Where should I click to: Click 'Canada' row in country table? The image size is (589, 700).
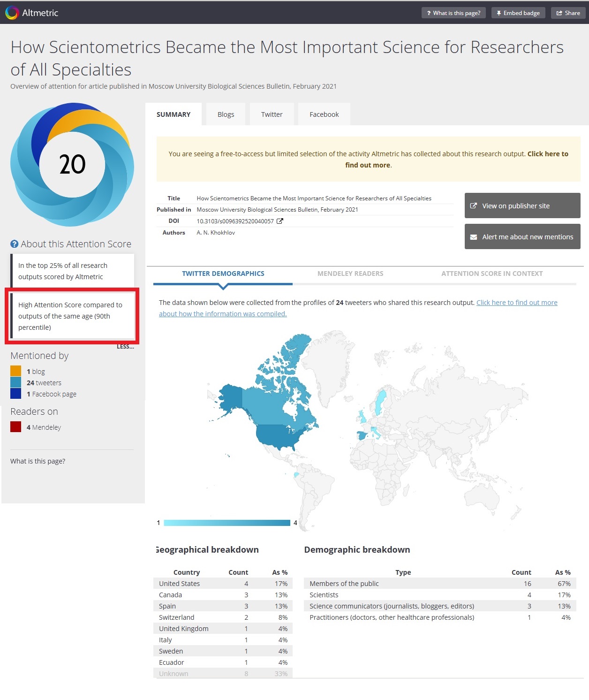click(223, 595)
